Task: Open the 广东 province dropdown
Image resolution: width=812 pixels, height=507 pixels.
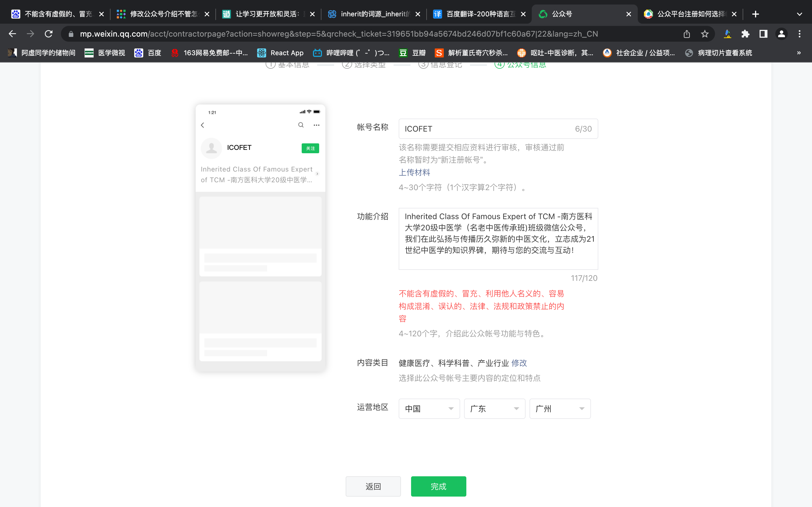Action: coord(494,408)
